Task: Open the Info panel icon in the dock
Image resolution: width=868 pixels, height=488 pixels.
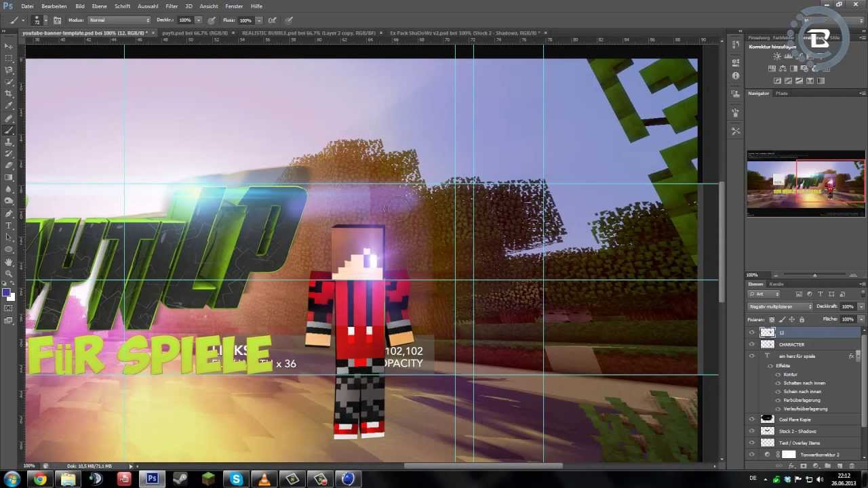Action: pyautogui.click(x=736, y=75)
